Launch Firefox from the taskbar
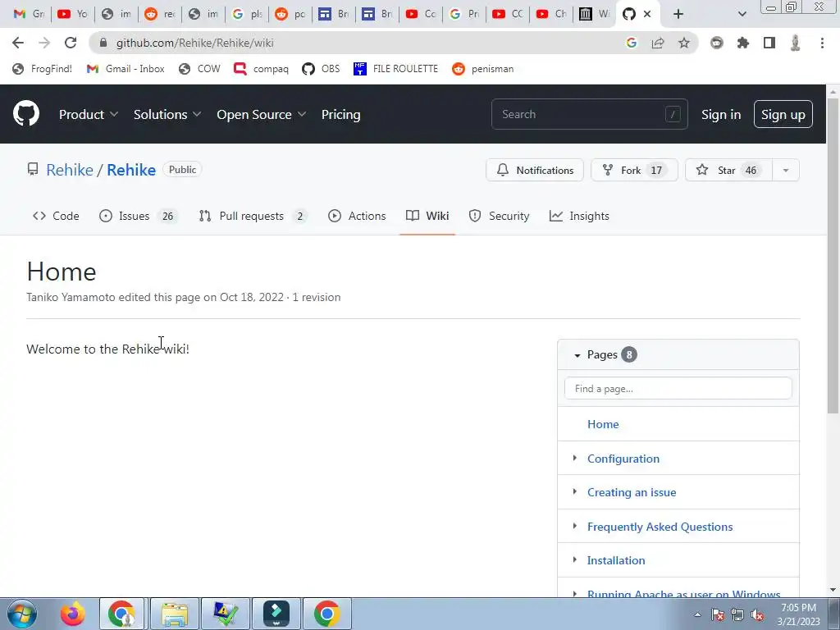 coord(73,614)
